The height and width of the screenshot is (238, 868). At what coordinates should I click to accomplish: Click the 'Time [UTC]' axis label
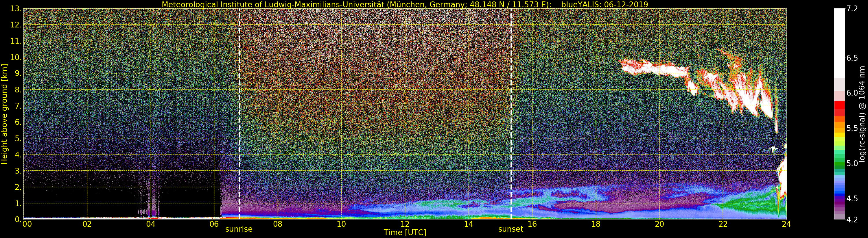(405, 233)
